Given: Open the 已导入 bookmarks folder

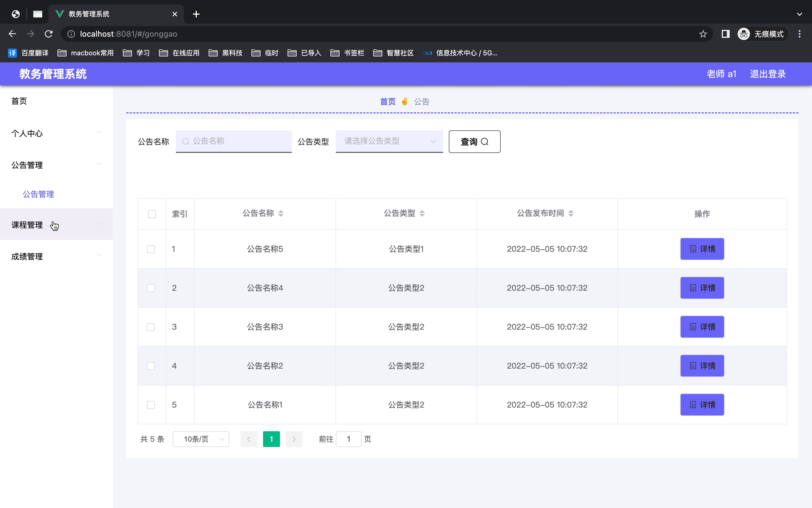Looking at the screenshot, I should 305,53.
